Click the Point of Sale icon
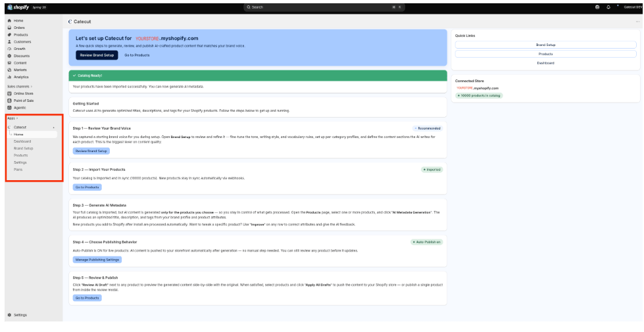 tap(9, 101)
